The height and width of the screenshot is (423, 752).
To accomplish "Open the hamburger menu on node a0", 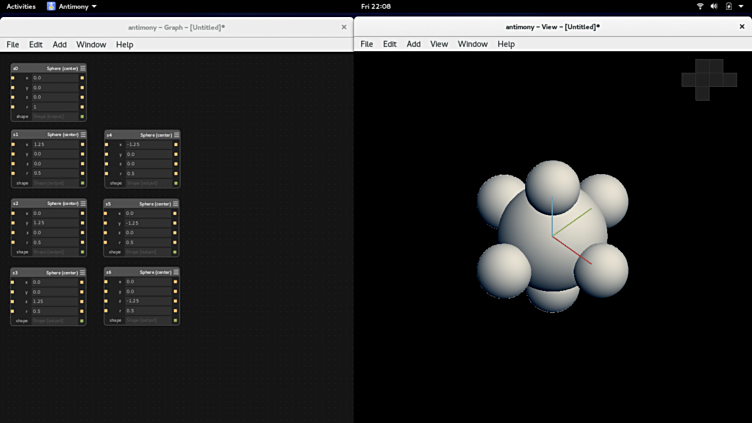I will tap(83, 69).
